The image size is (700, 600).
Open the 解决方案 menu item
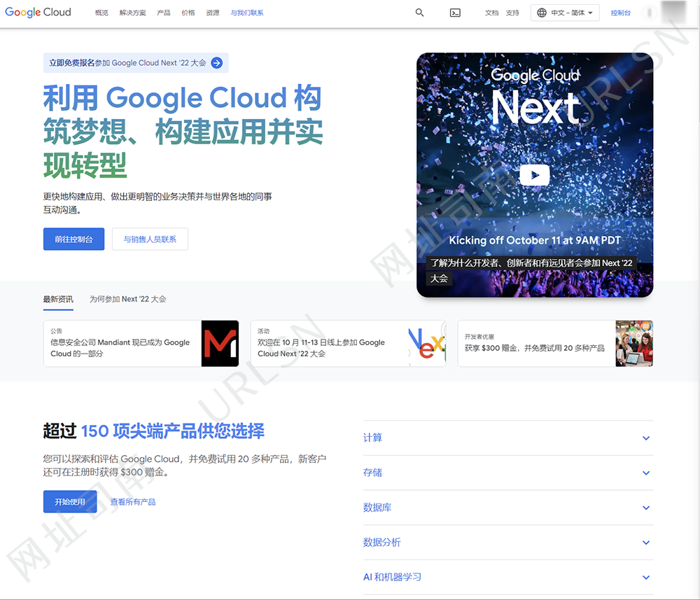pyautogui.click(x=132, y=12)
